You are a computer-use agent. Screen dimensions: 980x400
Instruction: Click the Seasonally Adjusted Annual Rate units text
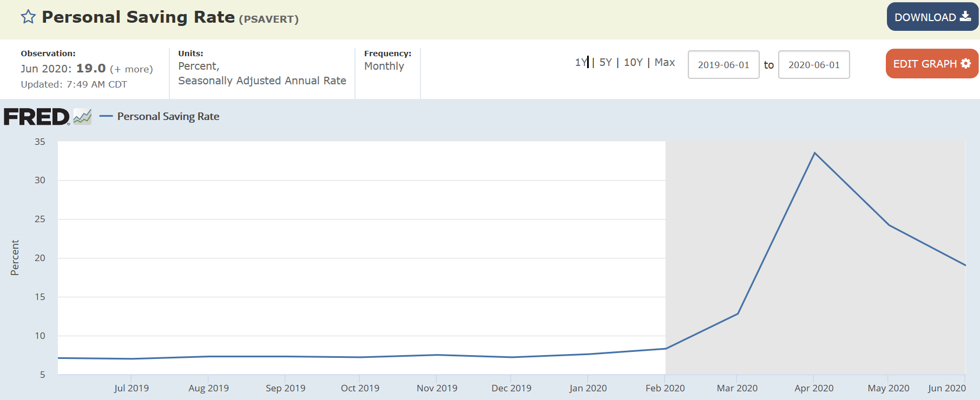[x=262, y=81]
